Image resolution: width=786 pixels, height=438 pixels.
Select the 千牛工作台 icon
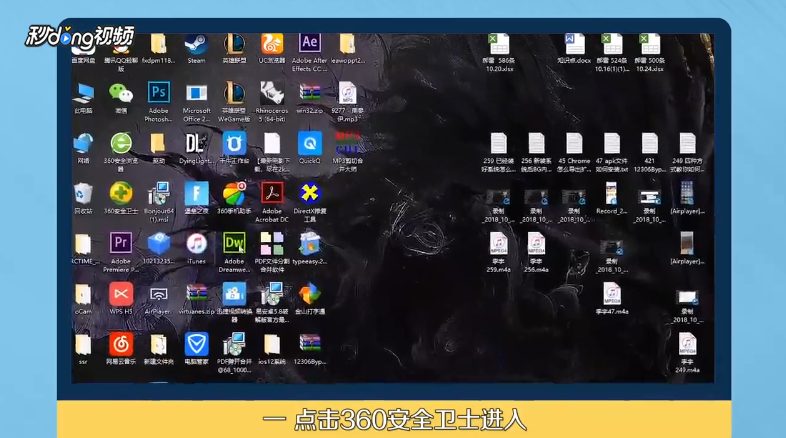[234, 144]
